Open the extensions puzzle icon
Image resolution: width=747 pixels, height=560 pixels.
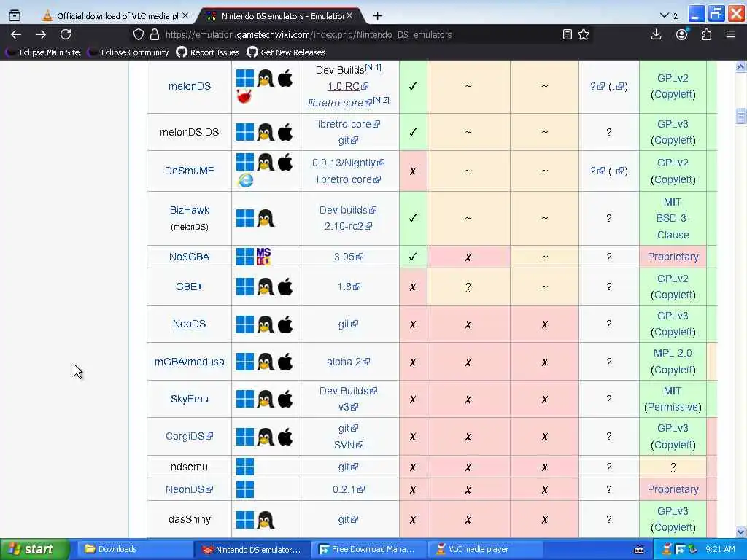pos(706,34)
